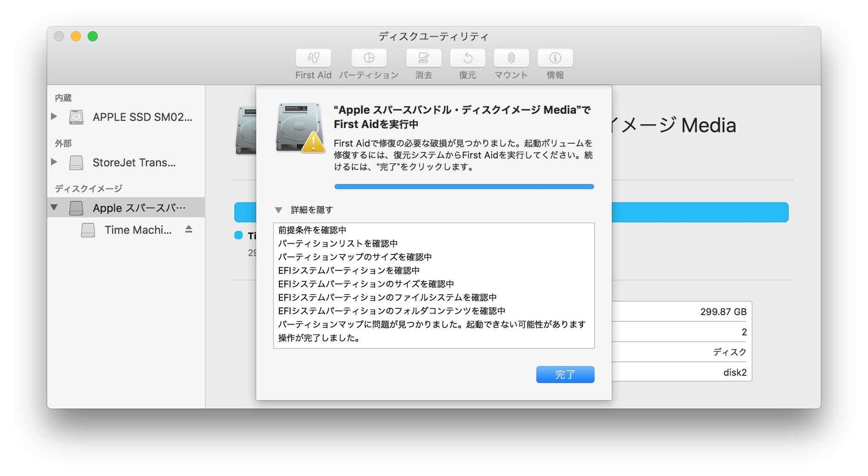Click log line EFIシステムパーティションのサイズを確認中

[366, 284]
